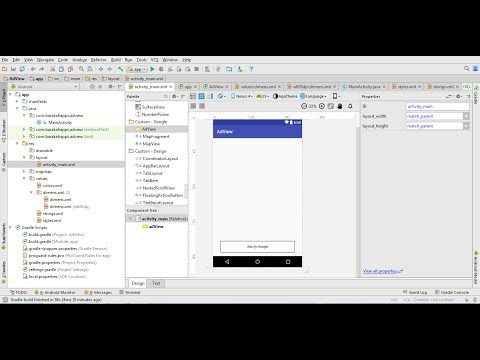Expand the mipmap folder
Image resolution: width=480 pixels, height=360 pixels.
click(24, 171)
